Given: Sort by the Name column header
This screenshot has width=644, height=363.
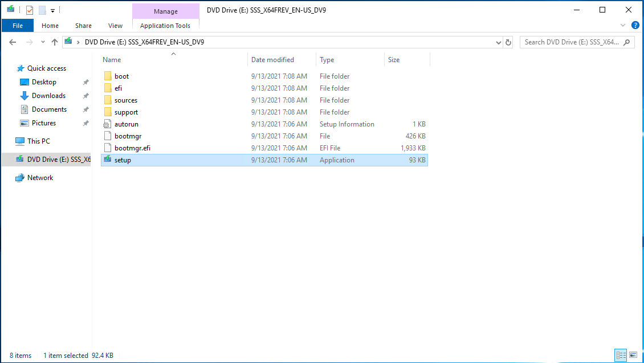Looking at the screenshot, I should (112, 59).
